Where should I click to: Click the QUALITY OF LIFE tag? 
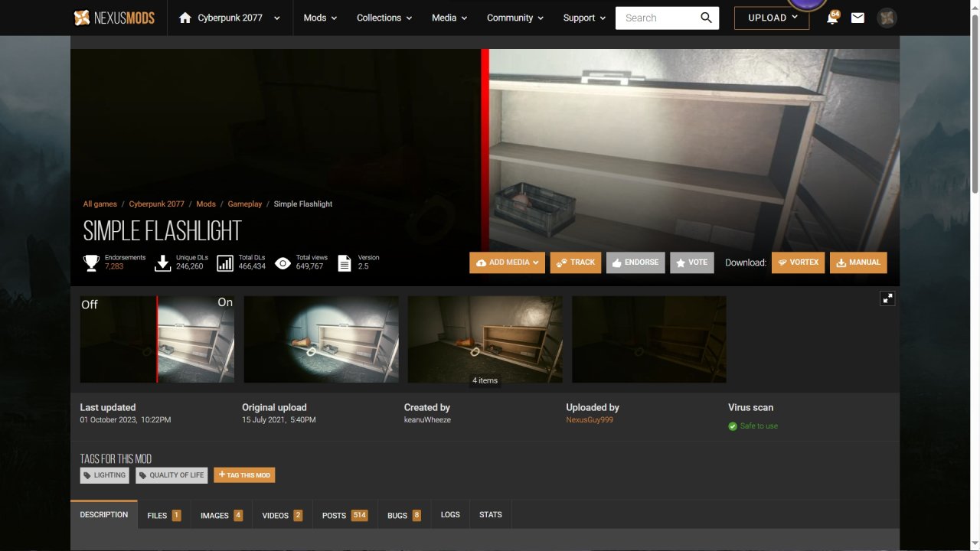[x=172, y=475]
